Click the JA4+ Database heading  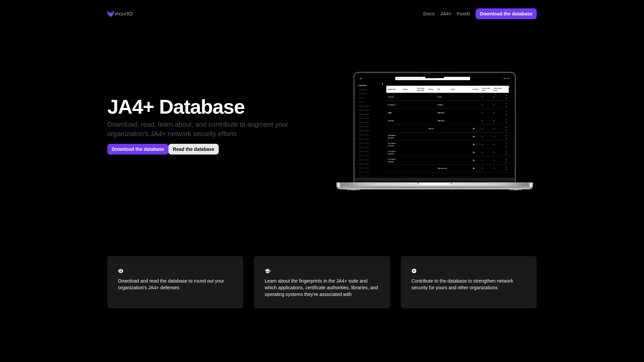176,107
